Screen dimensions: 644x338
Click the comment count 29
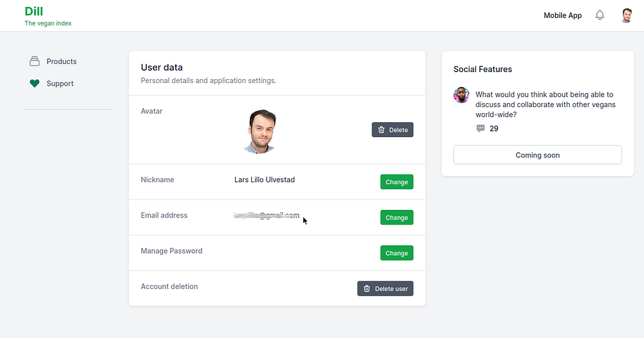click(x=494, y=129)
